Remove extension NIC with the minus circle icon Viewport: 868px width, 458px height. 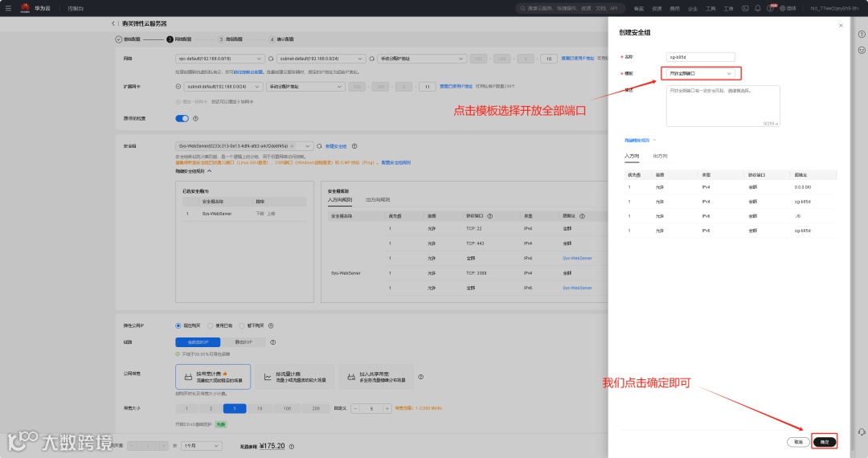click(178, 86)
